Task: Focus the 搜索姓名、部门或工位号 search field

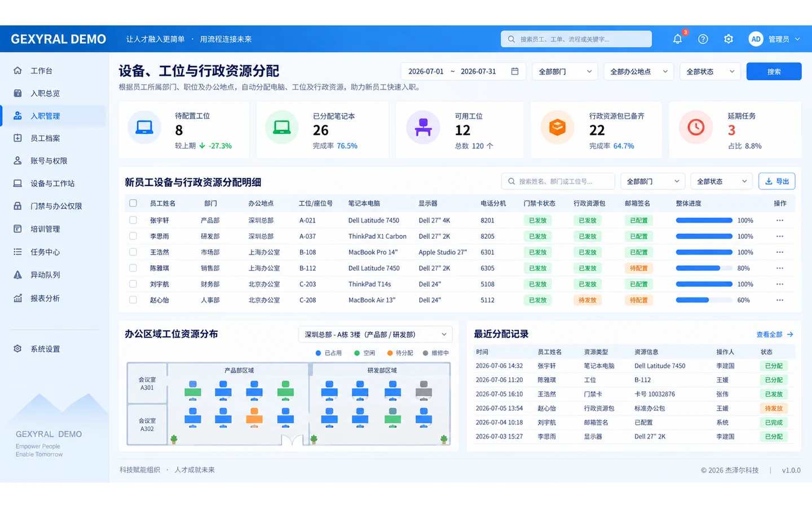Action: [x=558, y=181]
